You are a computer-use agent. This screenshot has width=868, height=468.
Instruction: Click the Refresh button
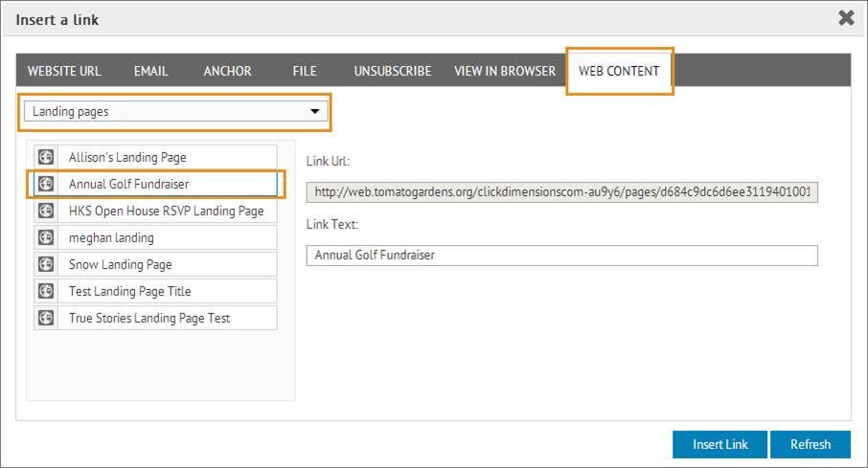tap(810, 444)
